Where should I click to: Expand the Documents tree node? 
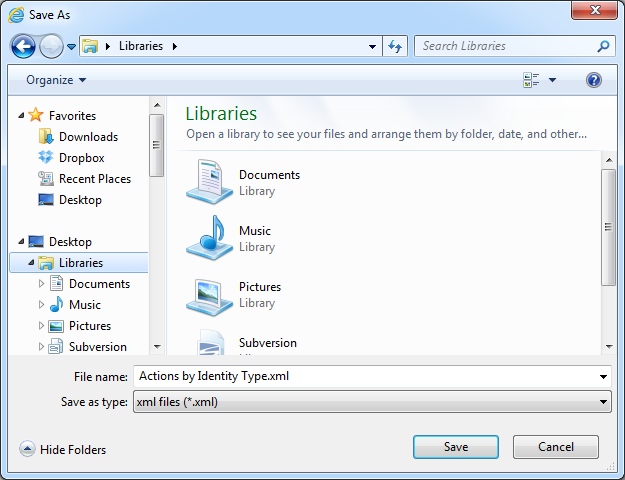[41, 284]
